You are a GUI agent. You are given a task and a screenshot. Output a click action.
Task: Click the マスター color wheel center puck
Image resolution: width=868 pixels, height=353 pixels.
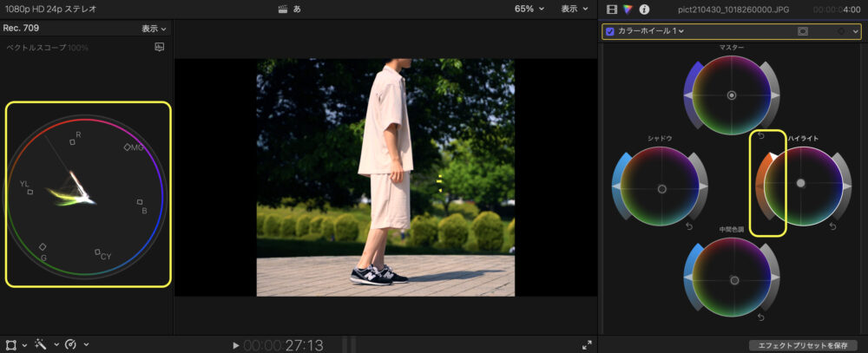[732, 95]
